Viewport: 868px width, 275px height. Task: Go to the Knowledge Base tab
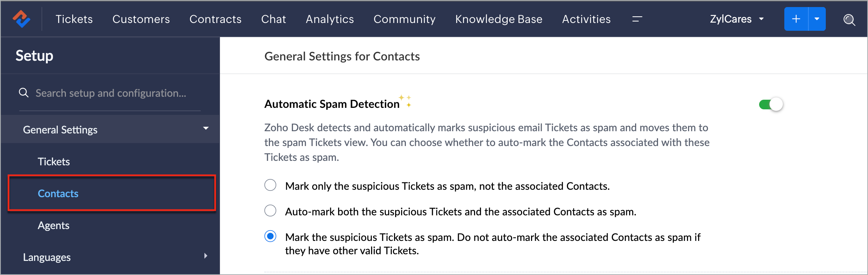coord(498,19)
